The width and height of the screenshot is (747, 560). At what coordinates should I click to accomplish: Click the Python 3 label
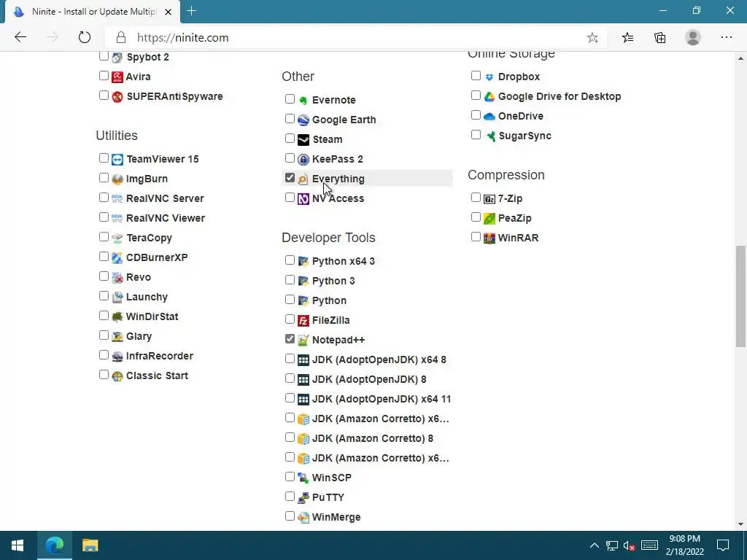[333, 281]
